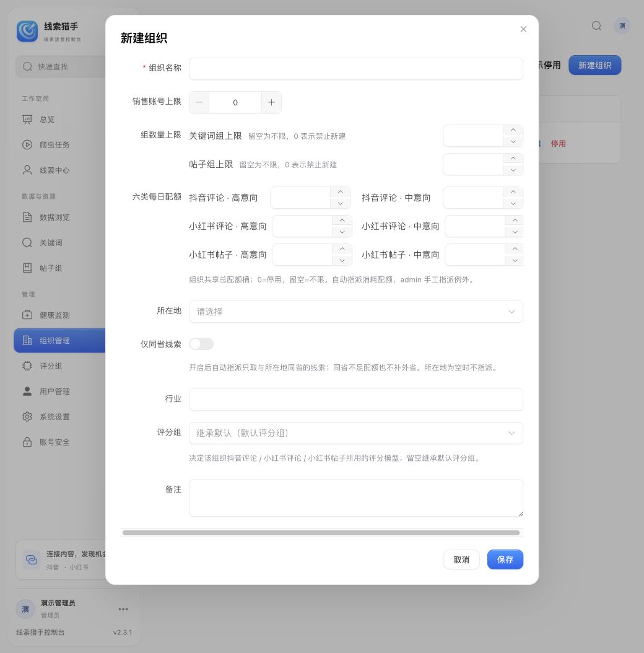The image size is (644, 653).
Task: Click the 演 avatar at sidebar bottom
Action: (25, 609)
